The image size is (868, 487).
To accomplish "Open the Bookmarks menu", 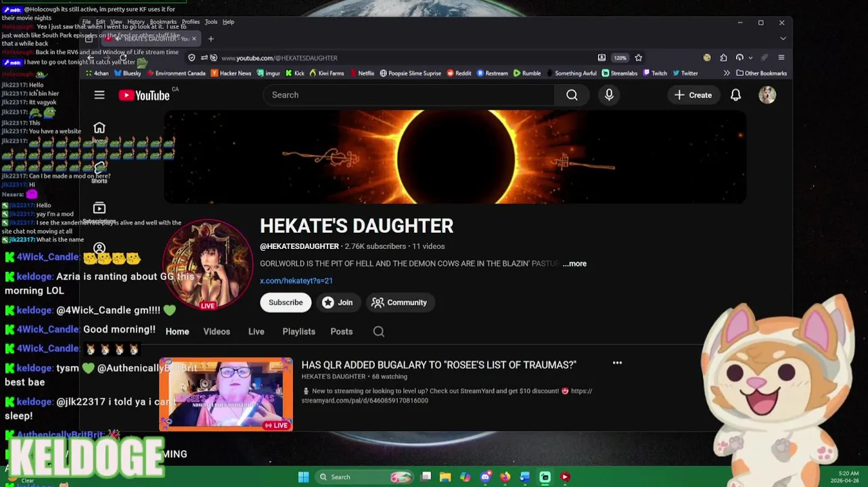I will click(x=163, y=22).
